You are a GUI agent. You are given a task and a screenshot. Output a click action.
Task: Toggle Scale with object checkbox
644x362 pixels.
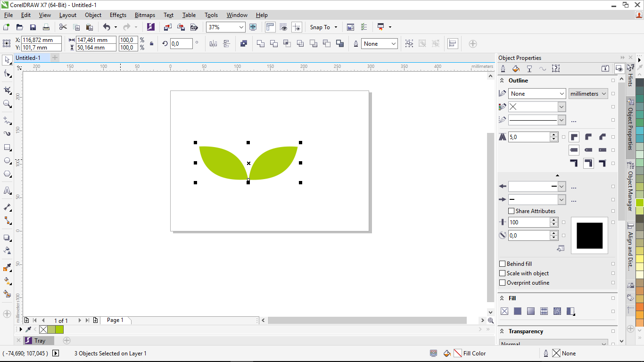[x=503, y=273]
